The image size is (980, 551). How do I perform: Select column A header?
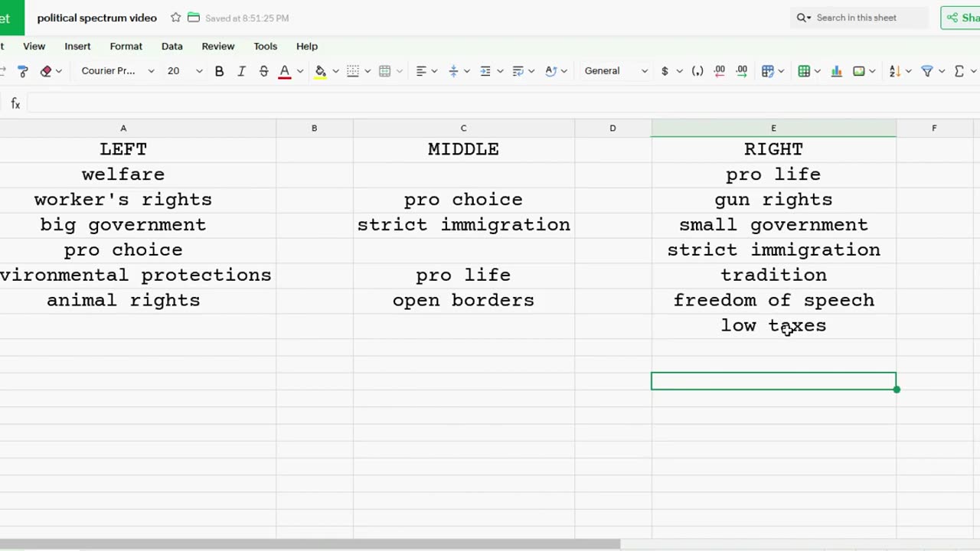(x=123, y=129)
